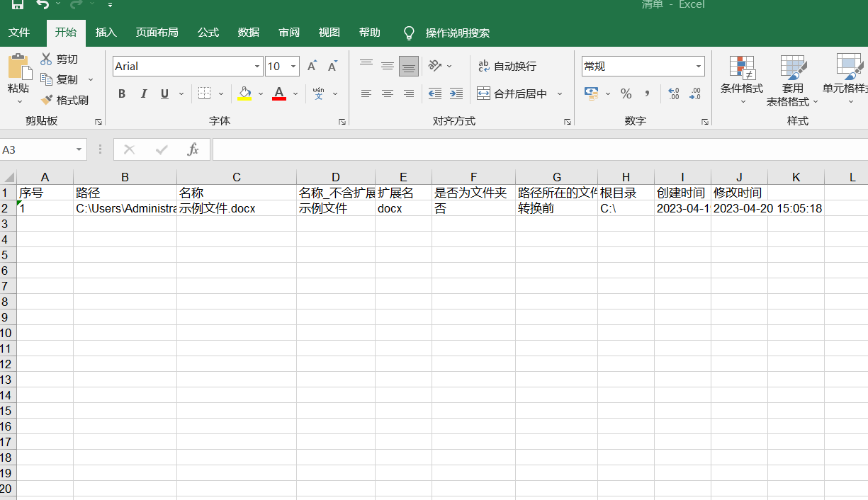Apply the yellow fill color
The image size is (868, 500).
pos(245,93)
